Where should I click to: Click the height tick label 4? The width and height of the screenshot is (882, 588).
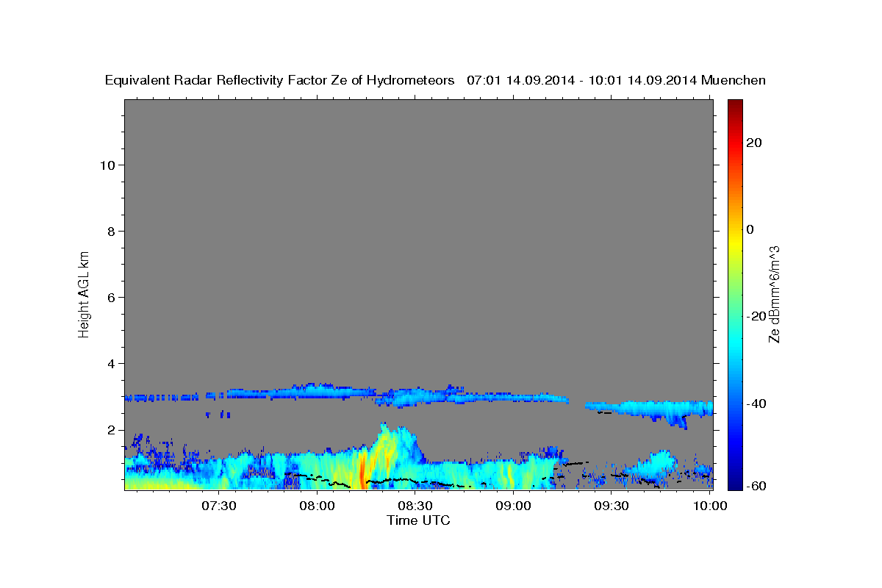(112, 364)
